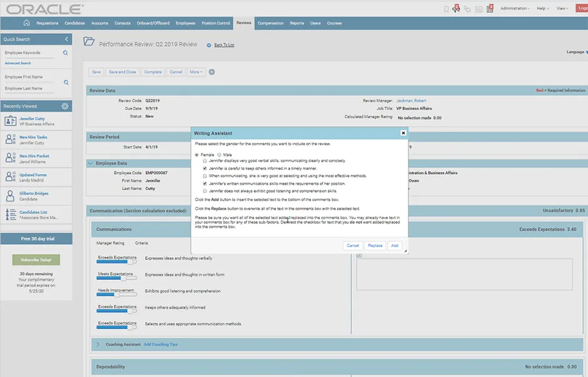This screenshot has height=377, width=588.
Task: Uncheck the timely manner comment checkbox
Action: [205, 167]
